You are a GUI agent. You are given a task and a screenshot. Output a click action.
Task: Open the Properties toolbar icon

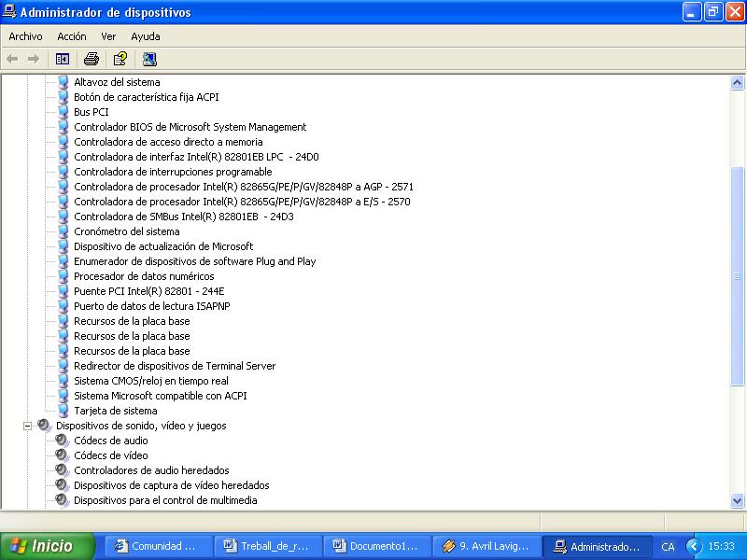[x=120, y=59]
